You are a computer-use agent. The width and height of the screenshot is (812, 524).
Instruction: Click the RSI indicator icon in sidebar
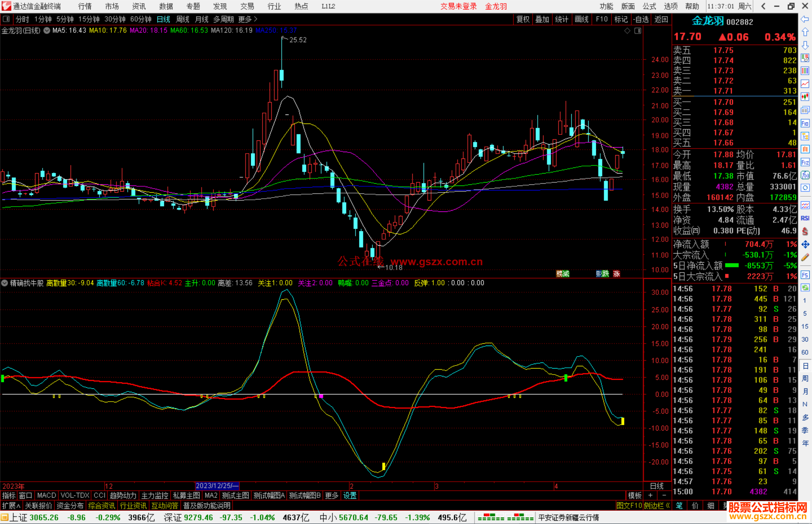805,218
